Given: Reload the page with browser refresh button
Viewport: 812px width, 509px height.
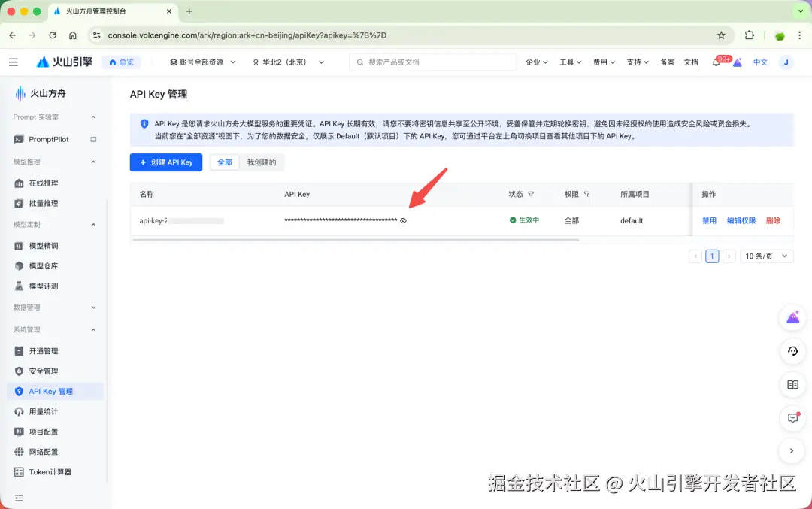Looking at the screenshot, I should [53, 35].
